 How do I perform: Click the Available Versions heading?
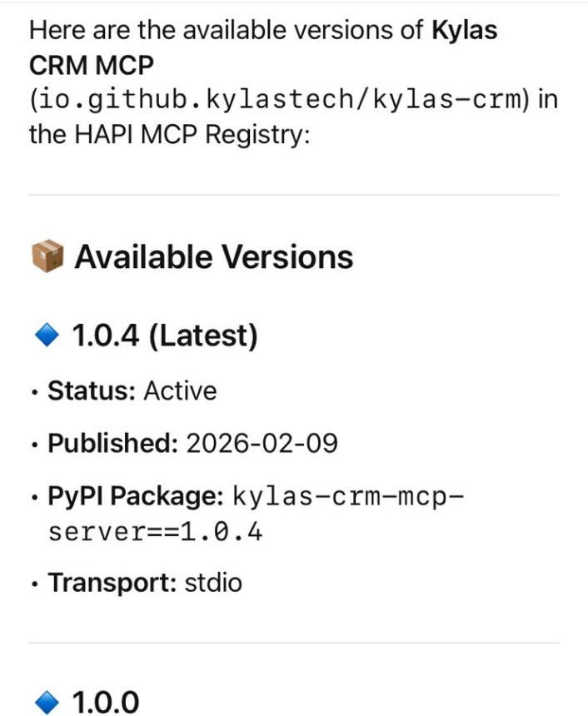coord(214,257)
